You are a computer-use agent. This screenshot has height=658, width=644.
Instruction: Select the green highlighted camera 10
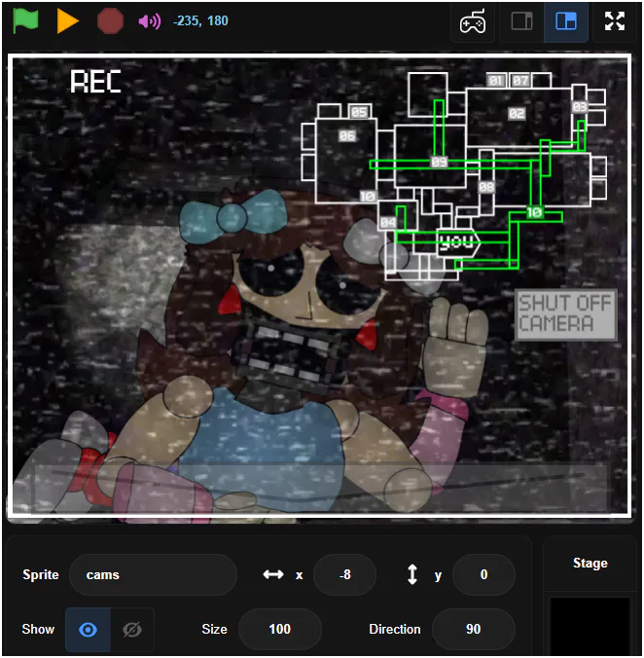535,212
